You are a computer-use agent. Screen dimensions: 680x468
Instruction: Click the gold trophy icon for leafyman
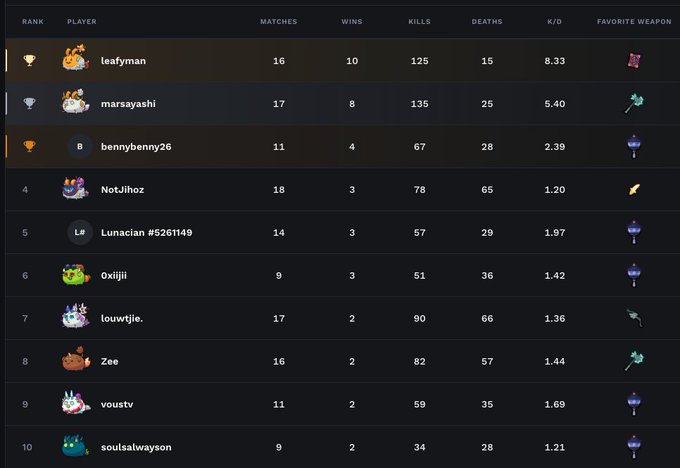click(29, 60)
